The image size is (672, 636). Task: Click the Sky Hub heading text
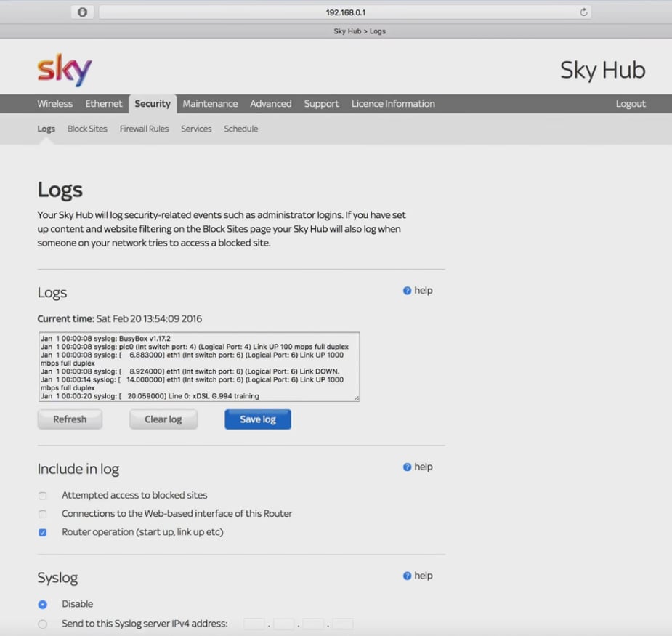tap(602, 71)
